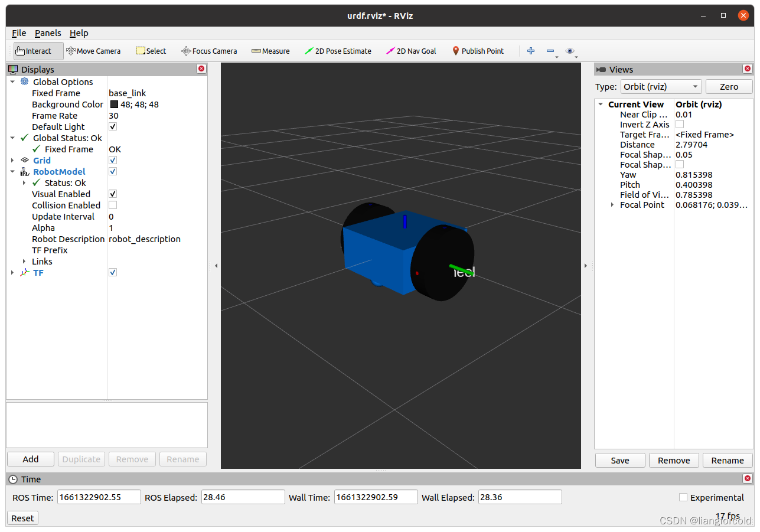This screenshot has height=532, width=760.
Task: Click the Global Status green checkmark
Action: [x=25, y=138]
